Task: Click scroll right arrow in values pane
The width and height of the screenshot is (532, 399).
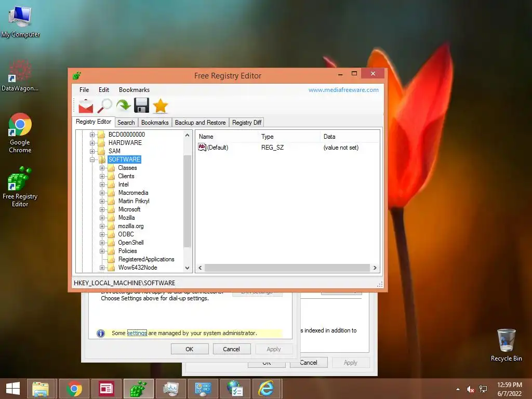Action: point(375,268)
